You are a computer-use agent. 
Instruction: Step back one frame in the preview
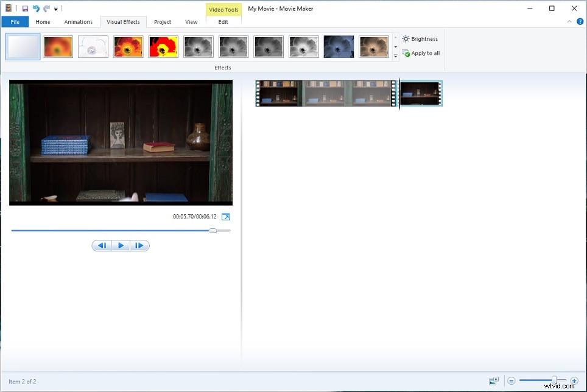tap(102, 245)
